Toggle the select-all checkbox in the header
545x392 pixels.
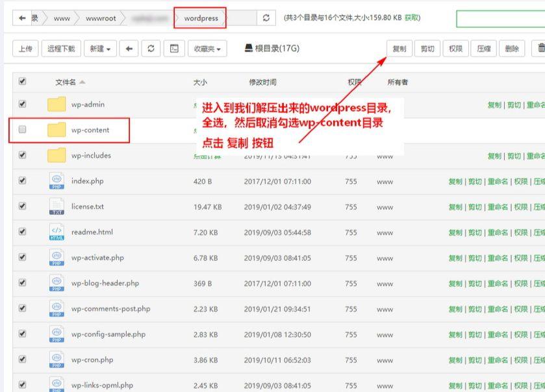[x=23, y=81]
